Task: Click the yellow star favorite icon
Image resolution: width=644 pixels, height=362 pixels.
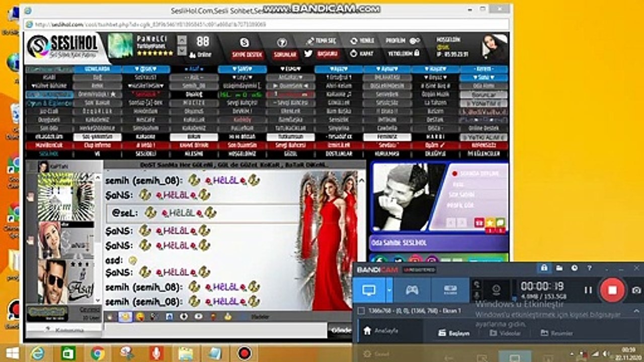Action: [490, 222]
